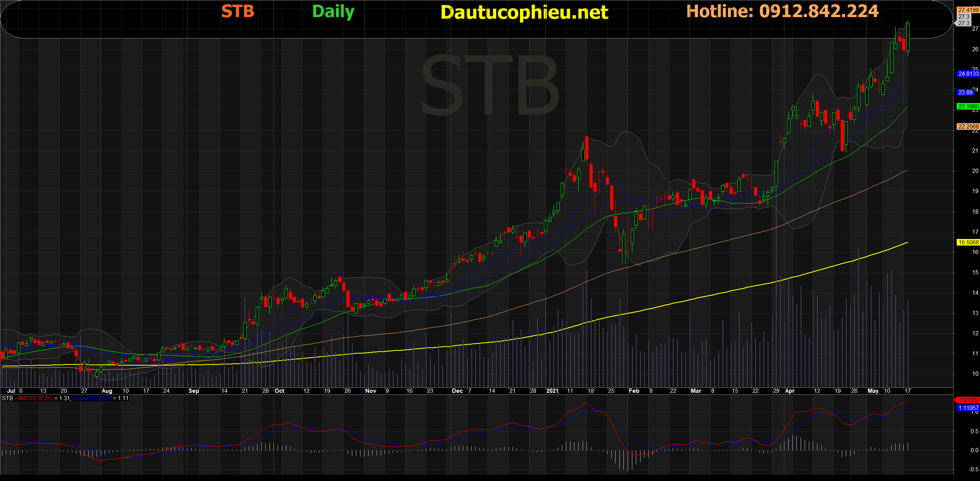980x481 pixels.
Task: Select the blue 24.8133 price tag
Action: [x=968, y=74]
